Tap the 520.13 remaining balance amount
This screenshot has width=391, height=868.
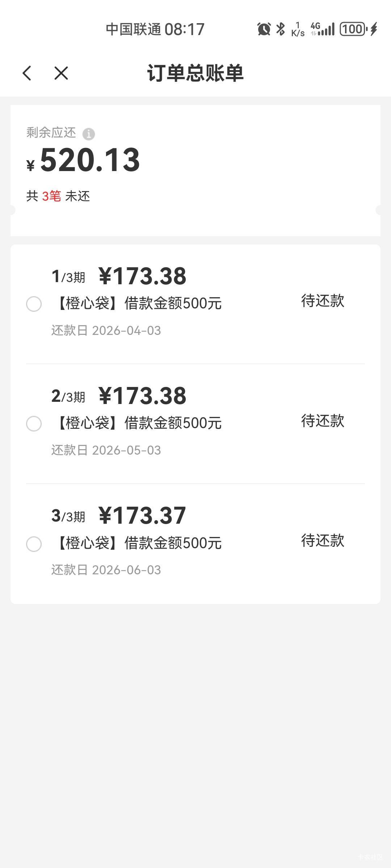pyautogui.click(x=90, y=160)
